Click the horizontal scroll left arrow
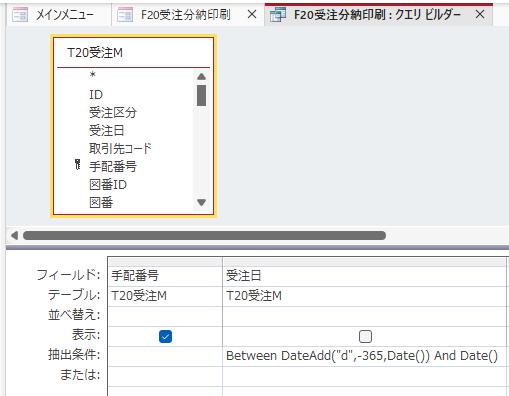This screenshot has width=509, height=396. click(x=14, y=236)
